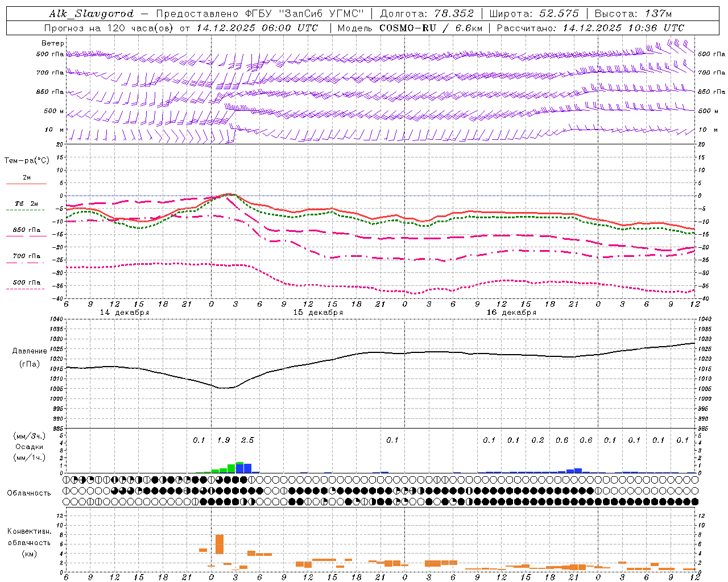Image resolution: width=728 pixels, height=582 pixels.
Task: Click the red solid line sample under '2м'
Action: (x=26, y=184)
